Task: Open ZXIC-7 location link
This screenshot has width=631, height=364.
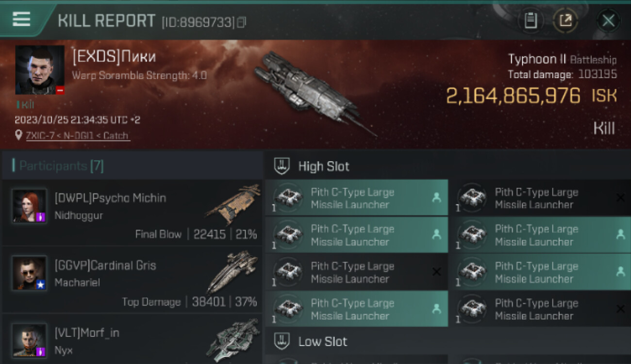Action: pos(78,136)
